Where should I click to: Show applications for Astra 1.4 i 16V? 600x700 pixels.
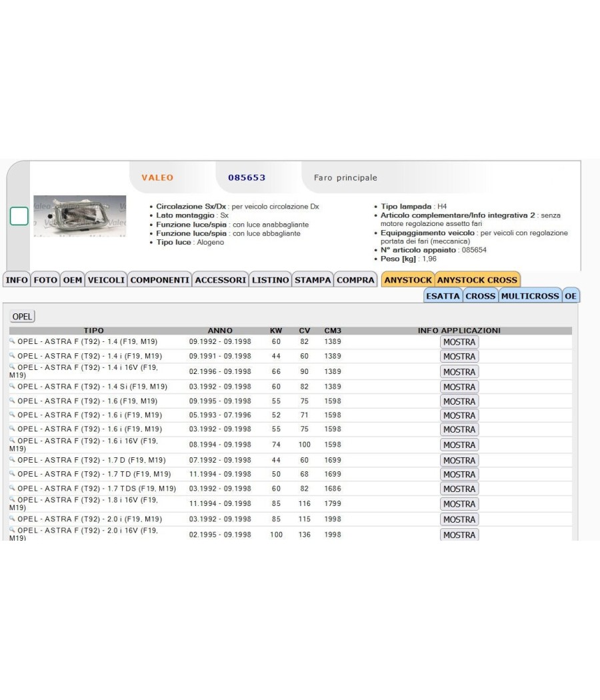(459, 372)
